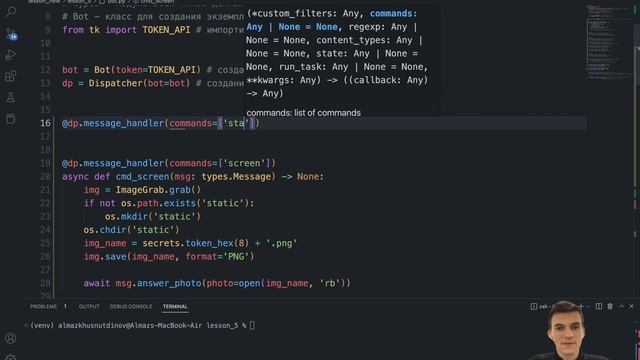Click 'commands: list of commands' tooltip text

(x=303, y=113)
